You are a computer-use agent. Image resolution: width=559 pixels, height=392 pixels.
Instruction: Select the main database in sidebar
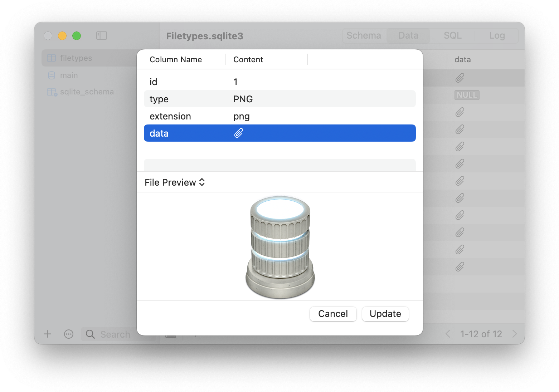[69, 75]
